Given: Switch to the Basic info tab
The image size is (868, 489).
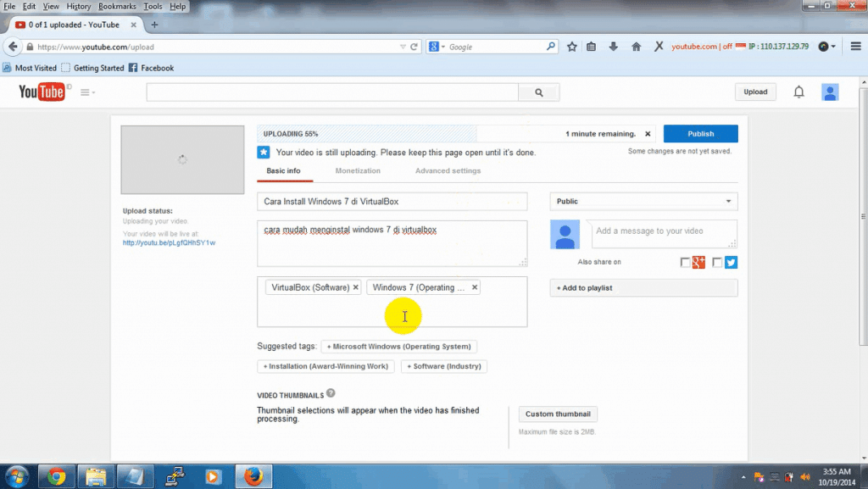Looking at the screenshot, I should pos(283,171).
